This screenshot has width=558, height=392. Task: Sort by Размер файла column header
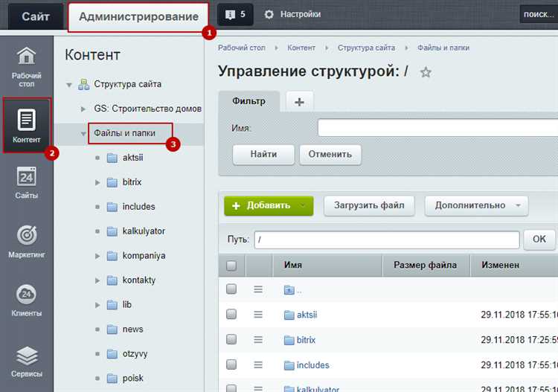tap(426, 265)
